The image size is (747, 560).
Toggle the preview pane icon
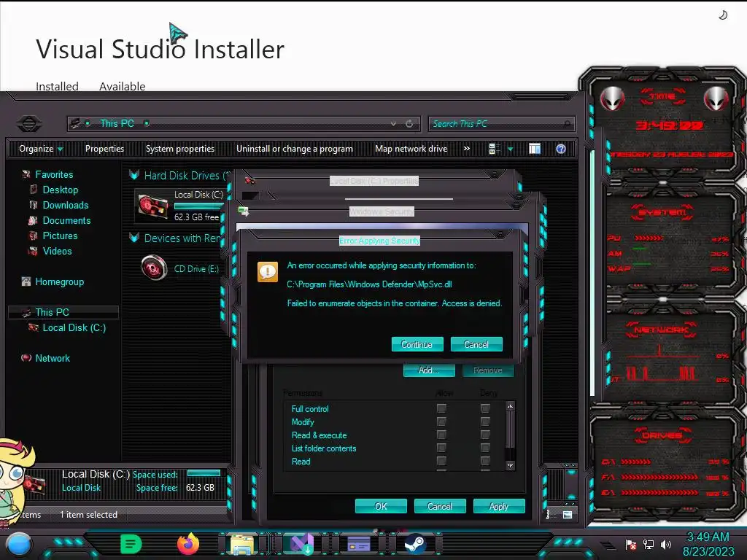coord(535,149)
